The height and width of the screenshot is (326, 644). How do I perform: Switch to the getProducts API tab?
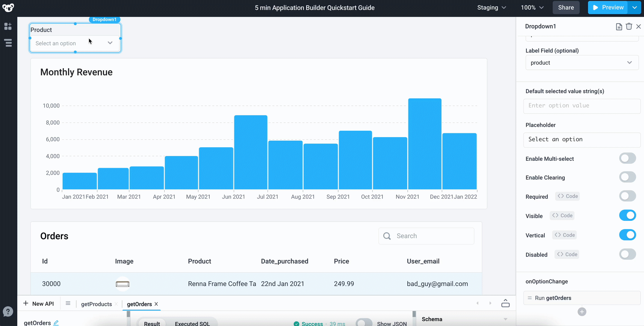(96, 304)
